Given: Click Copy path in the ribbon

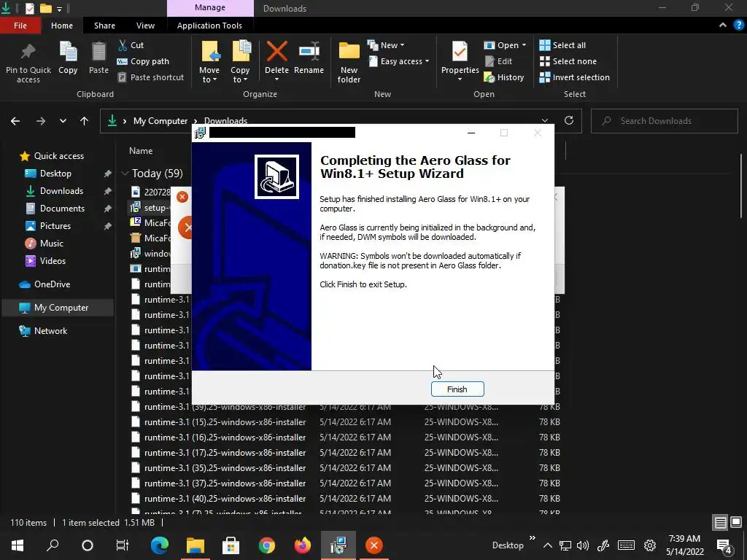Looking at the screenshot, I should coord(144,61).
